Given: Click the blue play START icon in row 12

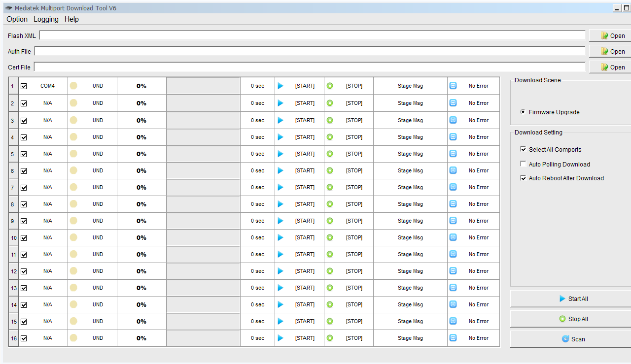Looking at the screenshot, I should 280,271.
